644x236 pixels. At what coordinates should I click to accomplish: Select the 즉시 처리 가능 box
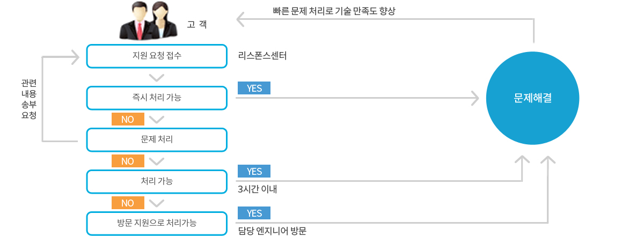coord(157,98)
